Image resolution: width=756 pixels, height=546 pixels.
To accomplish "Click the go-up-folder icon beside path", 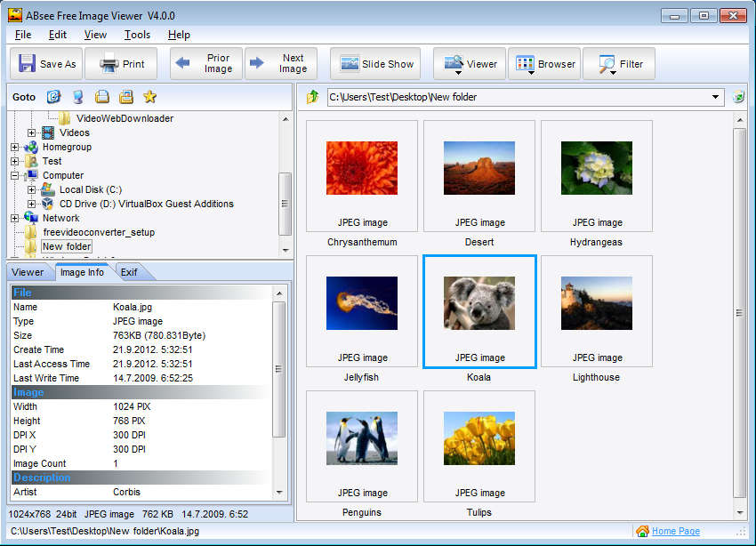I will click(x=313, y=97).
